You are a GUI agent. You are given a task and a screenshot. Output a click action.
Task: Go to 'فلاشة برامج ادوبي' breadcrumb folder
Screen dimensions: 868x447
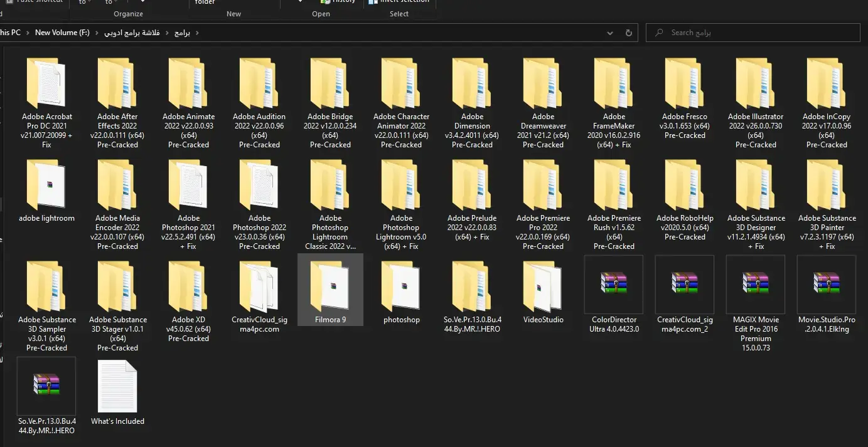coord(132,33)
